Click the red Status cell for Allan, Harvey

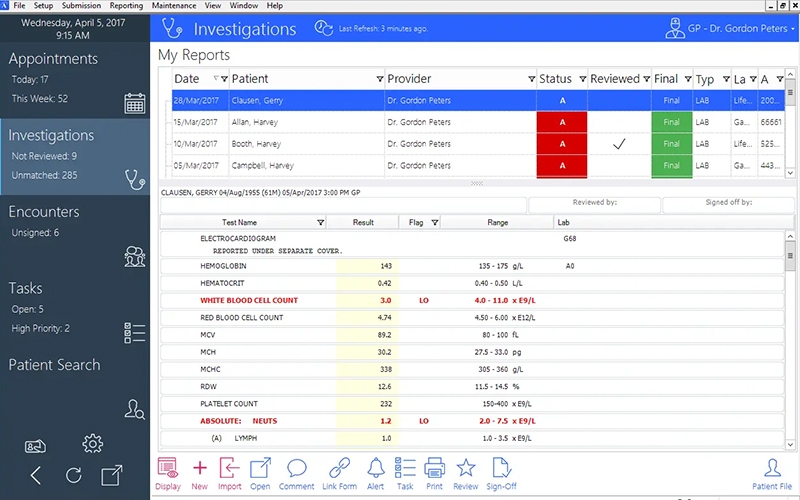click(x=562, y=122)
